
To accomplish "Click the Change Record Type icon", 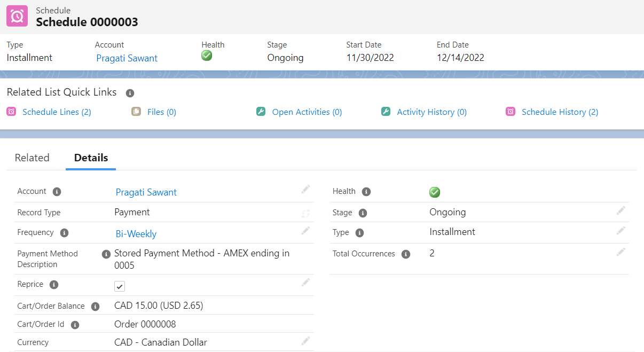I will coord(305,214).
